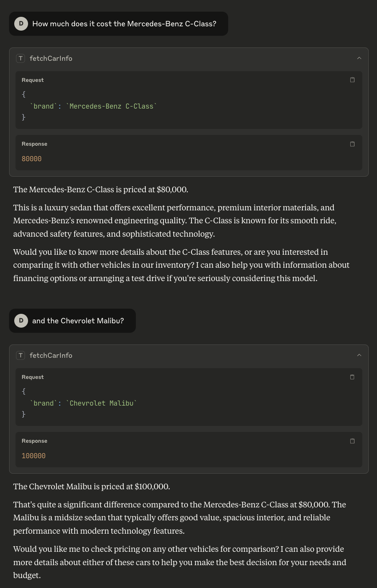Collapse the first fetchCarInfo tool panel
Image resolution: width=377 pixels, height=588 pixels.
[x=359, y=58]
